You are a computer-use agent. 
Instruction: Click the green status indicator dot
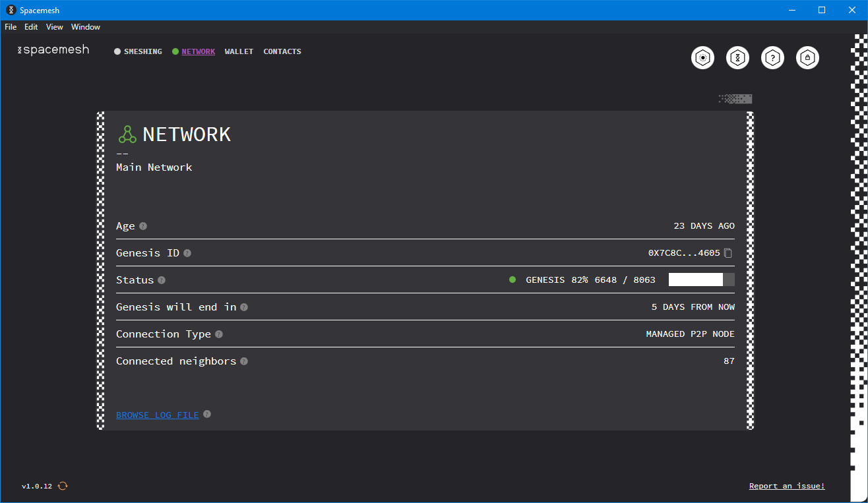[x=512, y=280]
